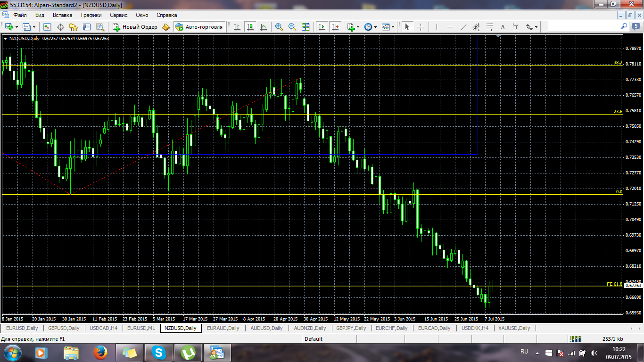Select the text label tool
The width and height of the screenshot is (644, 362).
pos(516,27)
